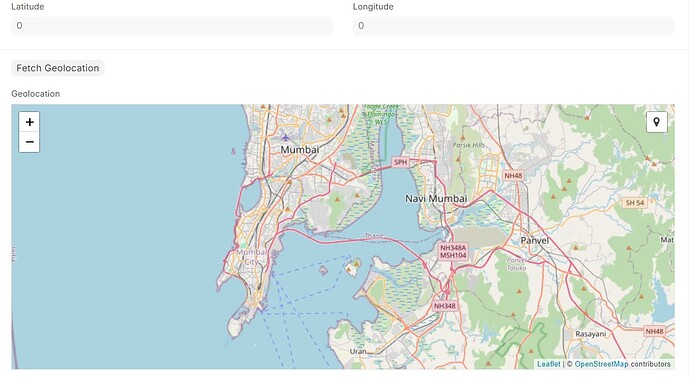This screenshot has width=690, height=377.
Task: Click the Rasayani label on the map
Action: coord(591,334)
